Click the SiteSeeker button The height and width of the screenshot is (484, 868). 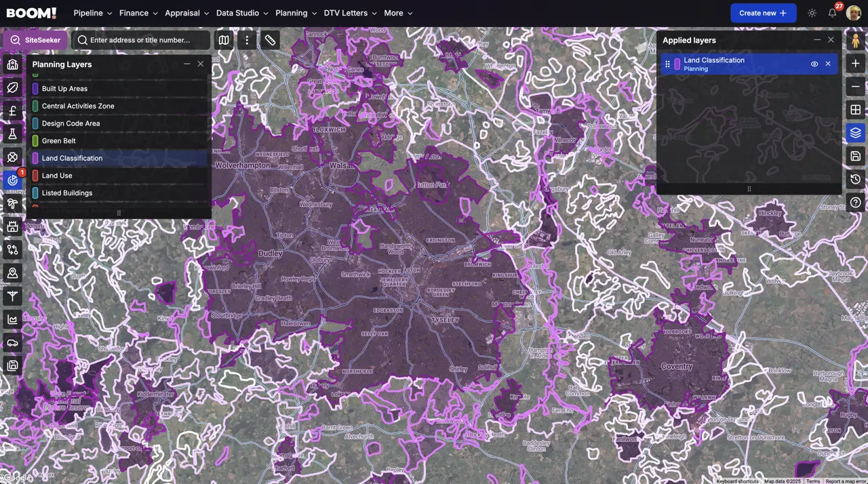[x=35, y=40]
